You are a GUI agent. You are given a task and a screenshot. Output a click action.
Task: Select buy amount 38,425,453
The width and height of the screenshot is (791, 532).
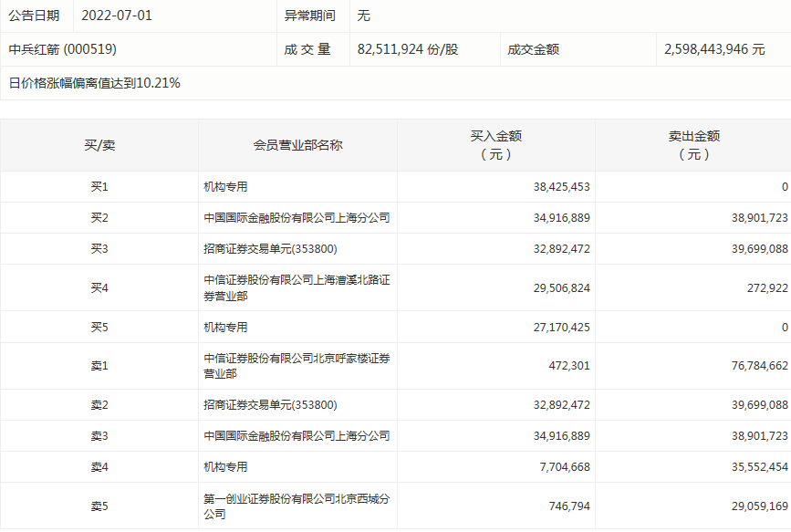point(561,187)
